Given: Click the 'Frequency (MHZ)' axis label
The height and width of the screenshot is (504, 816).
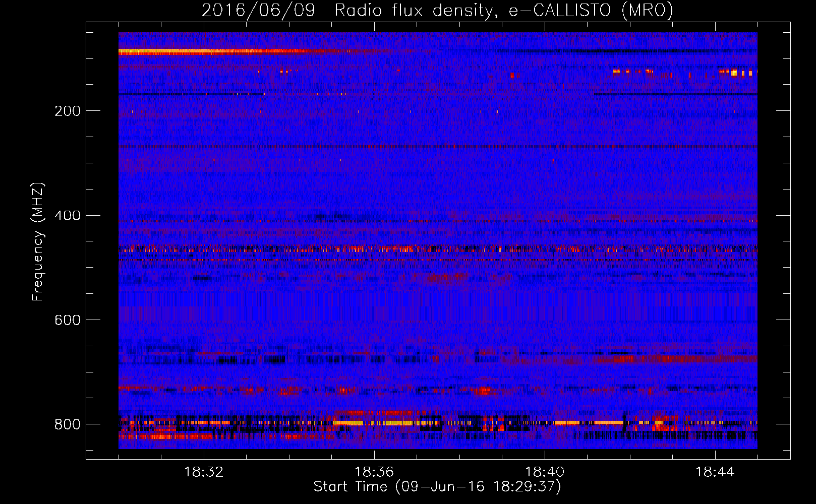Looking at the screenshot, I should pos(38,242).
